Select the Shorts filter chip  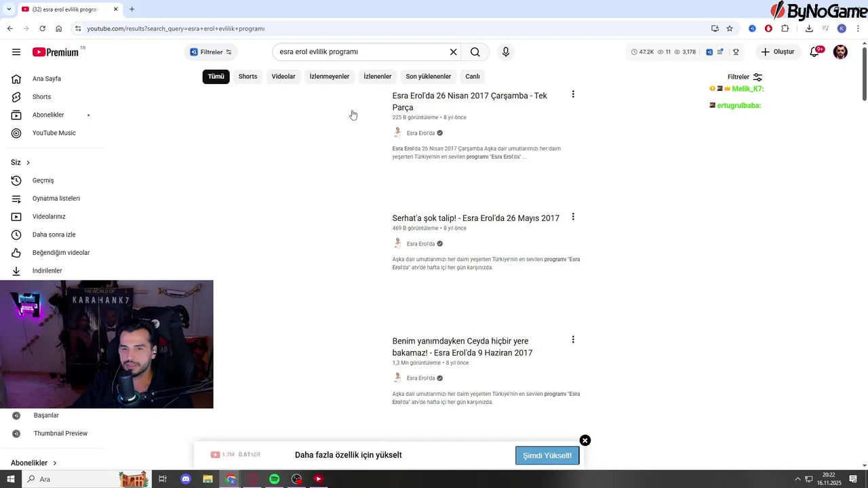[248, 77]
